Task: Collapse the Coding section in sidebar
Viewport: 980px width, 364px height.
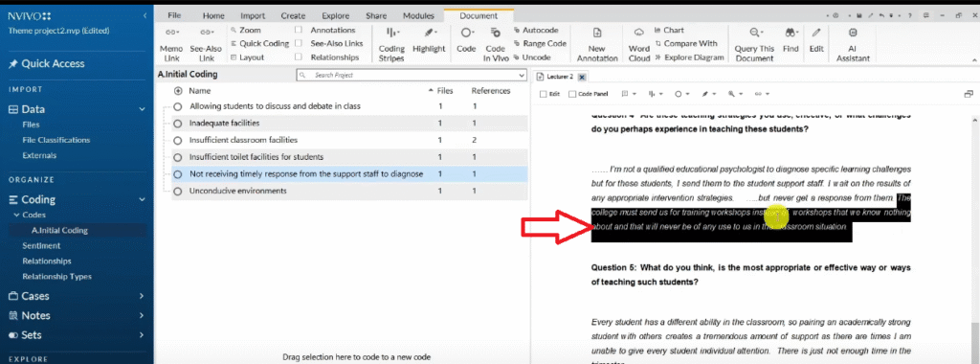Action: pyautogui.click(x=142, y=200)
